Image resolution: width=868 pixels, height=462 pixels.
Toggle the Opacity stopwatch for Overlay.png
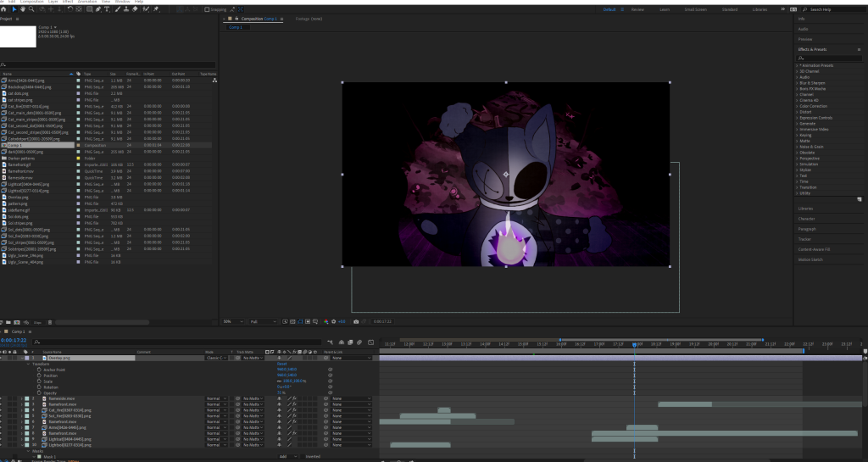click(x=39, y=392)
